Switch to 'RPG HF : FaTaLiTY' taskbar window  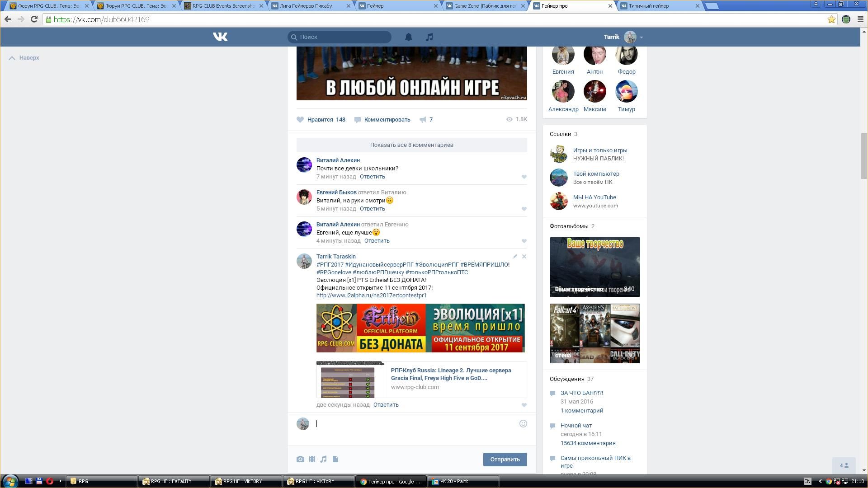[x=174, y=482]
